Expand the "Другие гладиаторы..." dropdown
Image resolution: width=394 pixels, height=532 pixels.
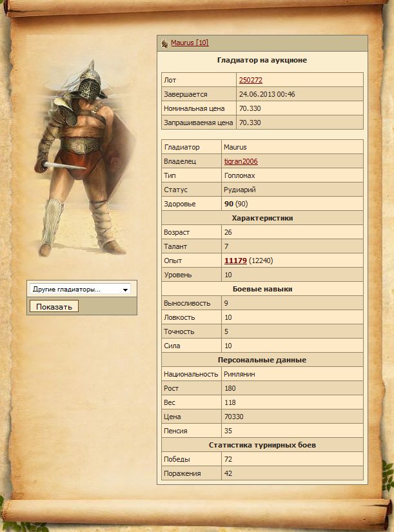click(x=81, y=290)
